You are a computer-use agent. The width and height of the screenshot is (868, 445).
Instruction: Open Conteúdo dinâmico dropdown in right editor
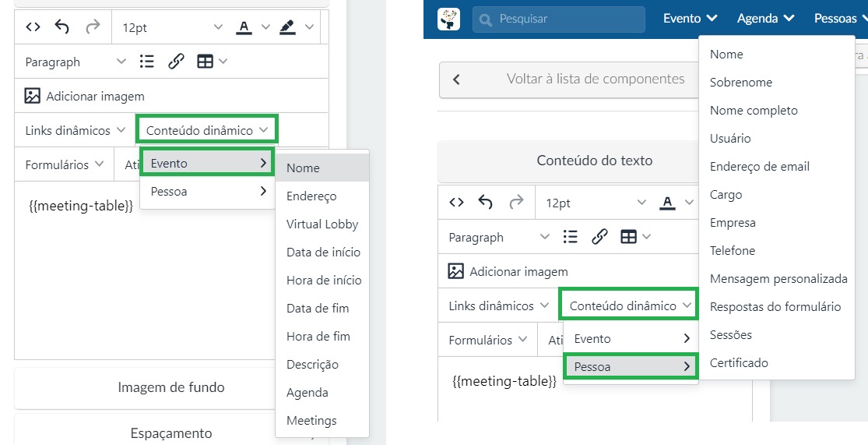click(x=631, y=306)
